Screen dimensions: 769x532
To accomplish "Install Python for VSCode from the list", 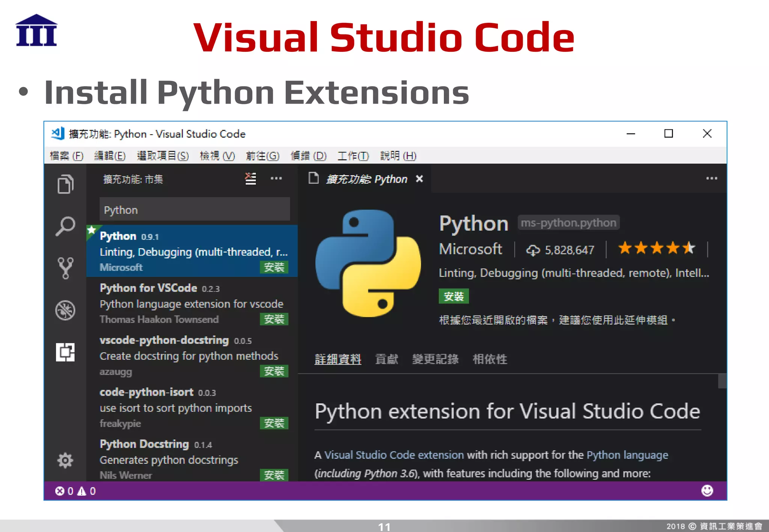I will (x=274, y=319).
